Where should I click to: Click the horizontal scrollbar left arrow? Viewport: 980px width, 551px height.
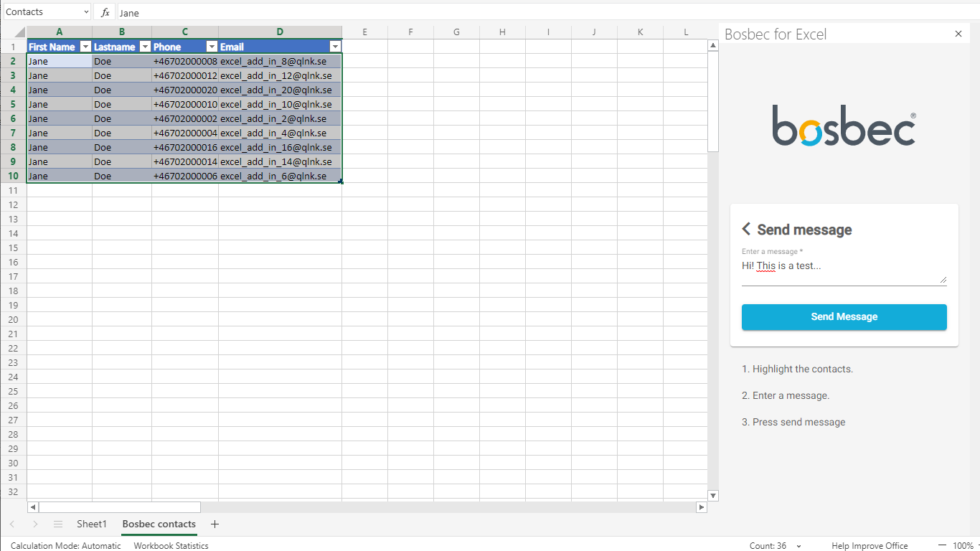point(32,507)
